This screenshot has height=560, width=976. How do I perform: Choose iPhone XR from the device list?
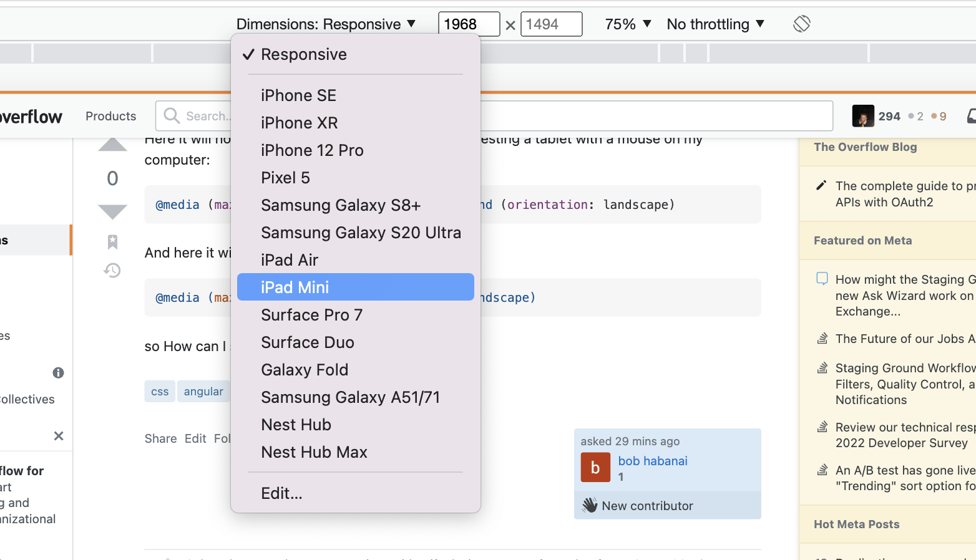point(356,123)
